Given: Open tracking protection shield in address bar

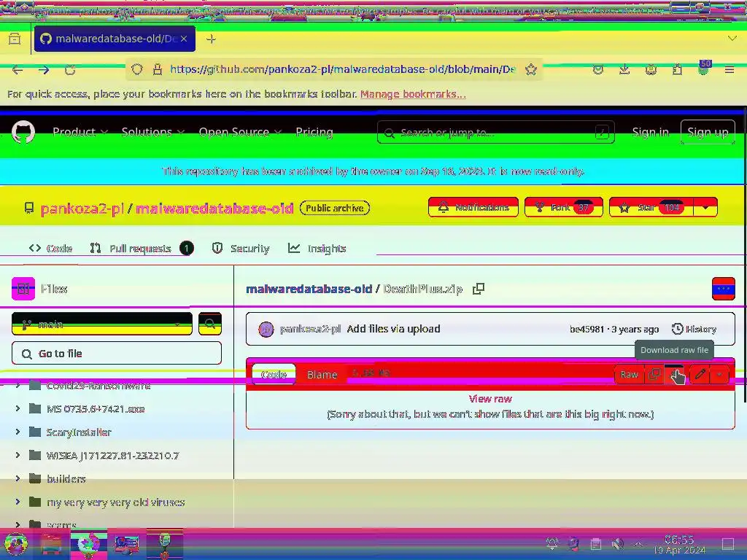Looking at the screenshot, I should 137,69.
